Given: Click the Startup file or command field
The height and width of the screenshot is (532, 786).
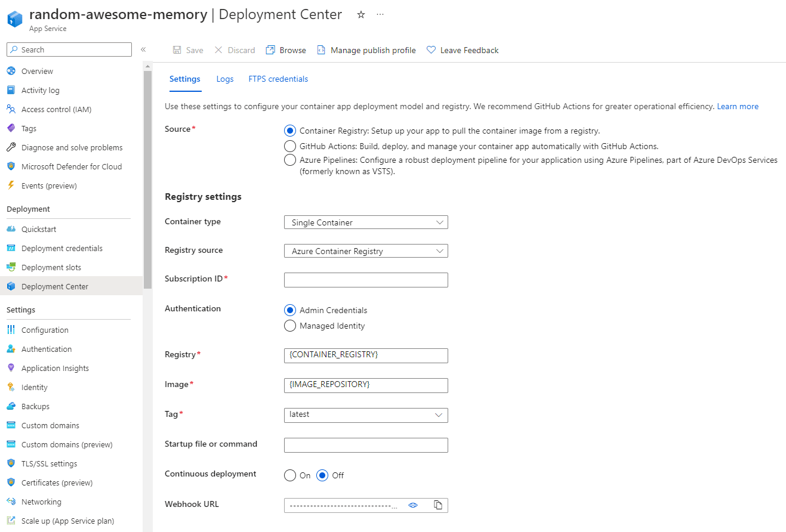Looking at the screenshot, I should click(x=366, y=445).
